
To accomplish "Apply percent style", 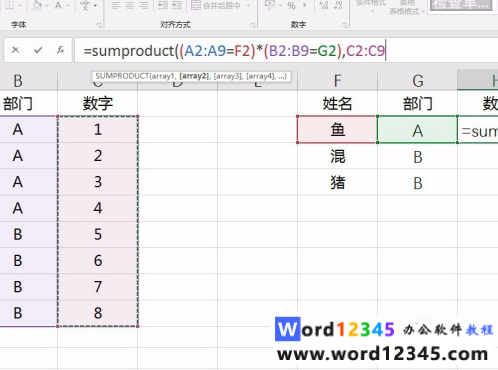I will tap(292, 6).
